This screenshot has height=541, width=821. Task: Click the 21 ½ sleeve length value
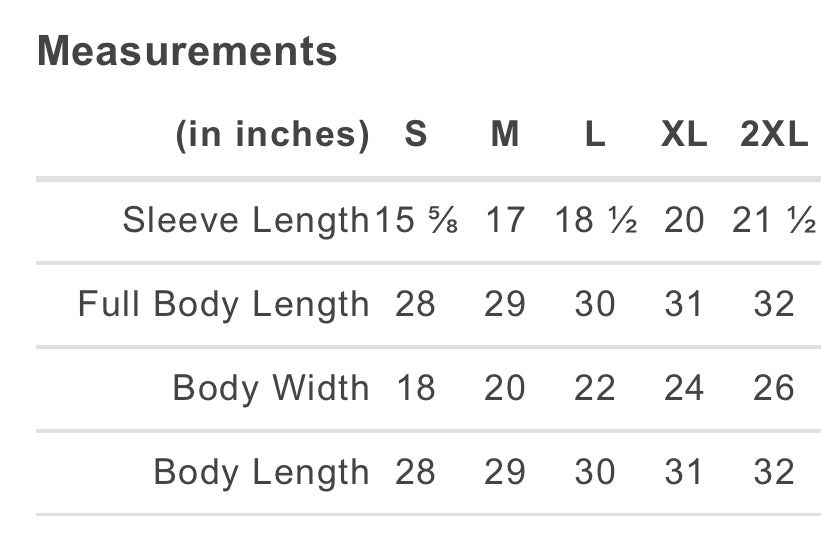click(x=774, y=220)
